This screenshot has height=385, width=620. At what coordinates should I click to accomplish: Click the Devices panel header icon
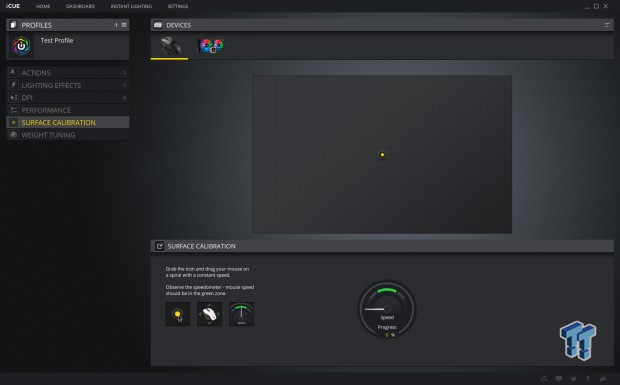[x=158, y=25]
